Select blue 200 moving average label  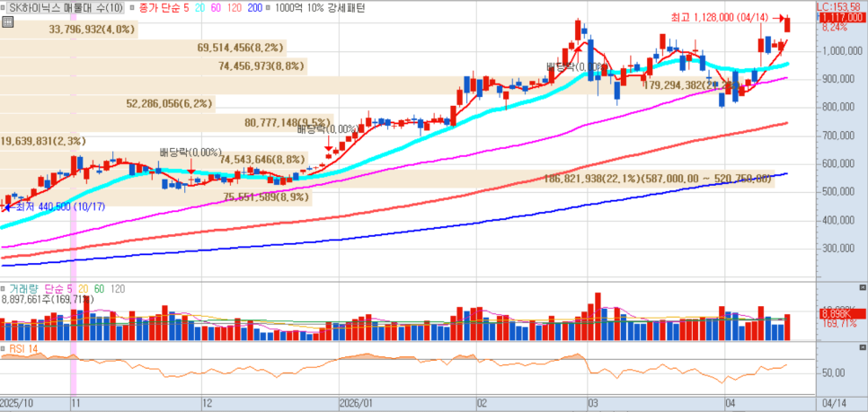pos(257,9)
